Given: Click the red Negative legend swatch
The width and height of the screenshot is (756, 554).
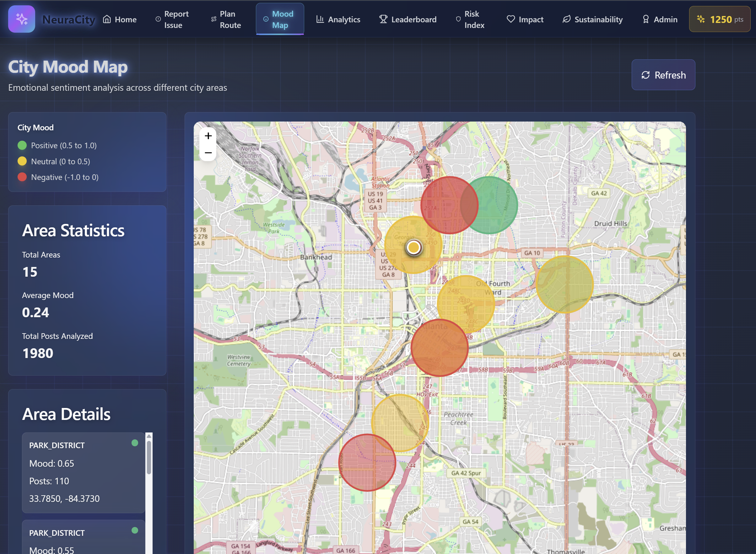Looking at the screenshot, I should [22, 177].
